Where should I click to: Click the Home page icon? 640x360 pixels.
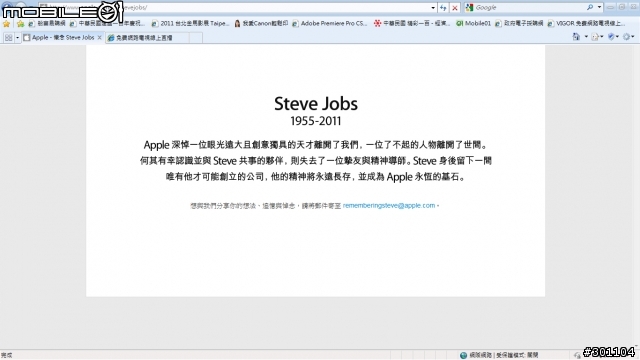(x=576, y=37)
